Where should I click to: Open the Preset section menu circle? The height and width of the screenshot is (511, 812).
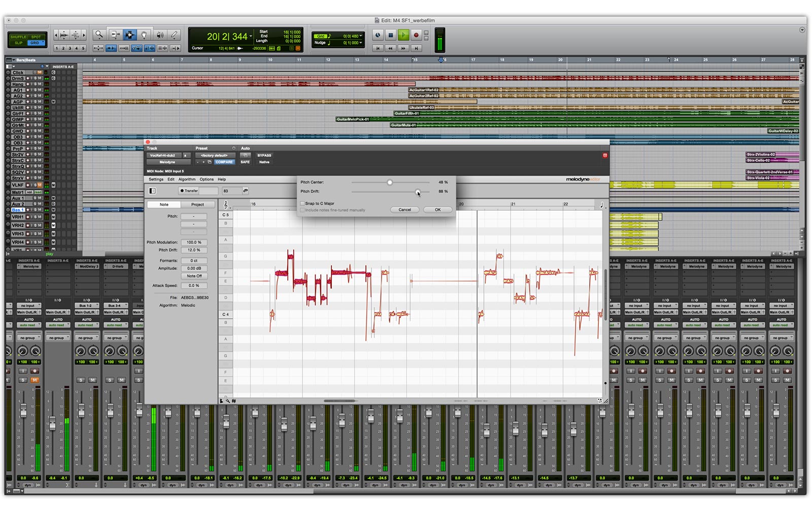point(233,148)
